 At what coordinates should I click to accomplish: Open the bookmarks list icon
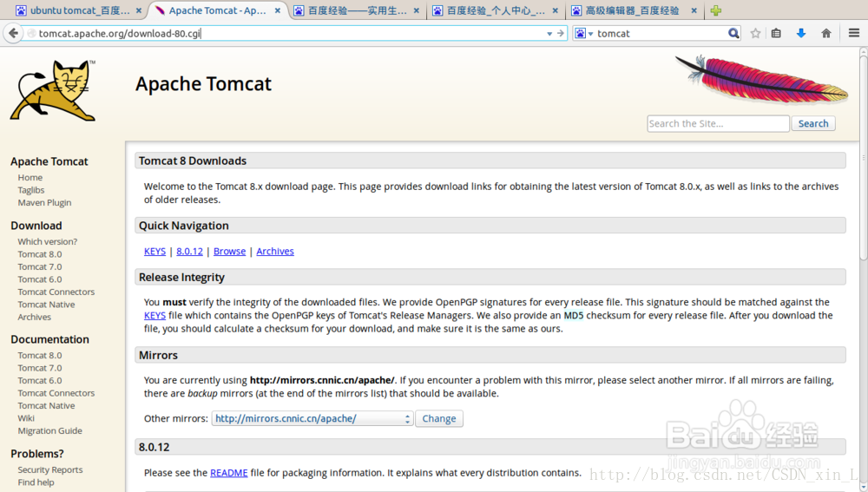coord(776,33)
